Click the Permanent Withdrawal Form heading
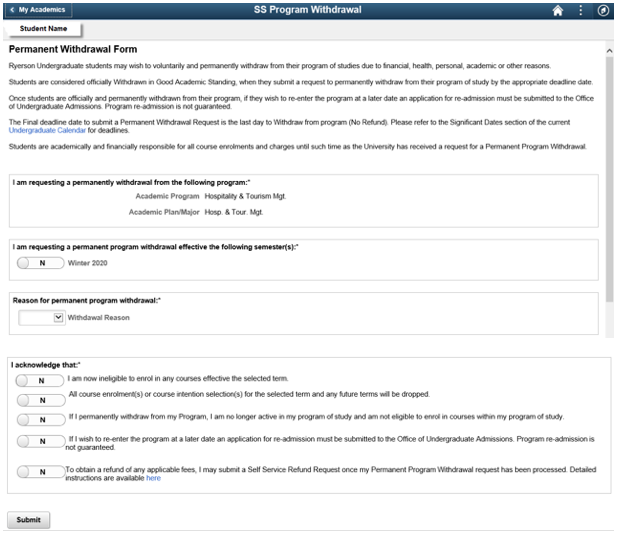The width and height of the screenshot is (618, 534). point(73,49)
